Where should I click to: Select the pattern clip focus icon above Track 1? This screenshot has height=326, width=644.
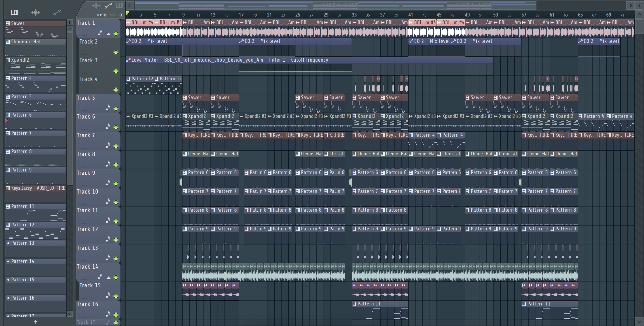pos(119,5)
